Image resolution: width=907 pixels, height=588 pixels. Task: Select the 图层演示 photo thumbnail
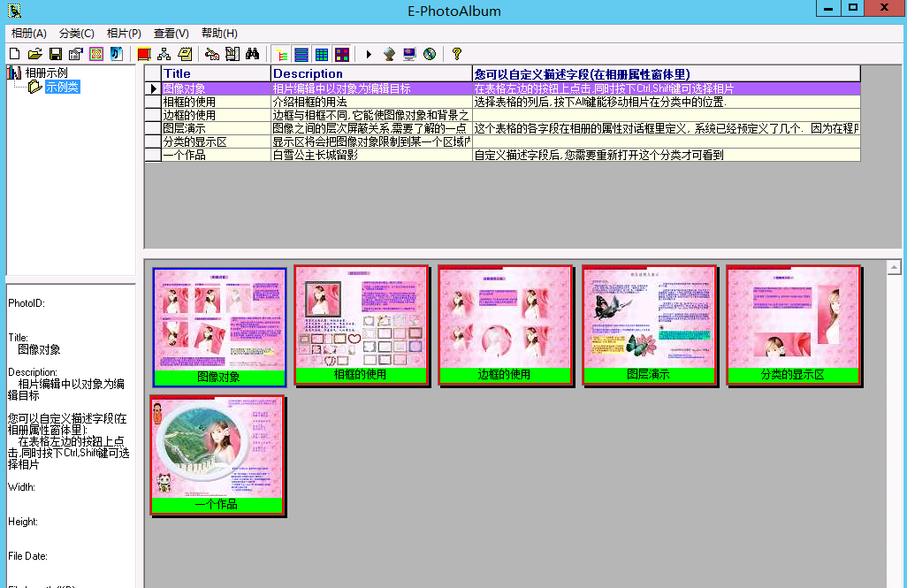[650, 325]
